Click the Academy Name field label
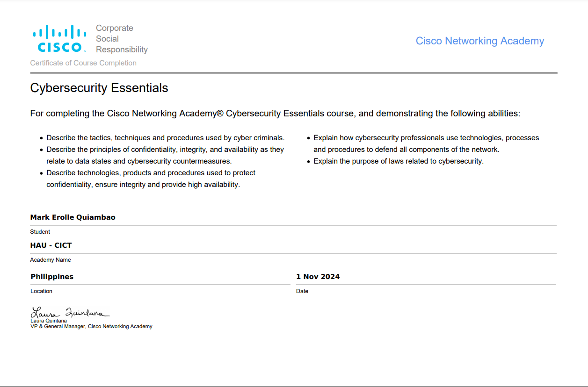The image size is (588, 387). tap(51, 260)
